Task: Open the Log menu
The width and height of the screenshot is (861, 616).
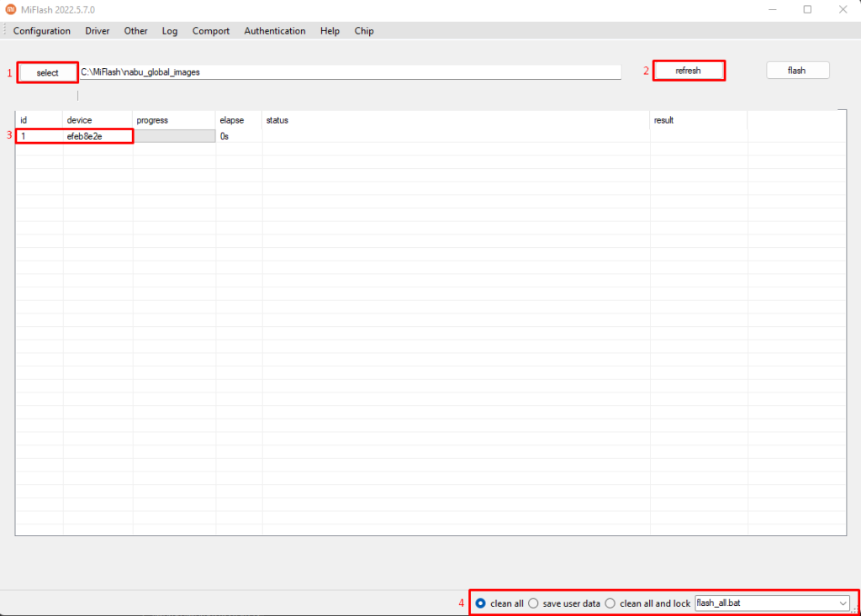Action: tap(170, 31)
